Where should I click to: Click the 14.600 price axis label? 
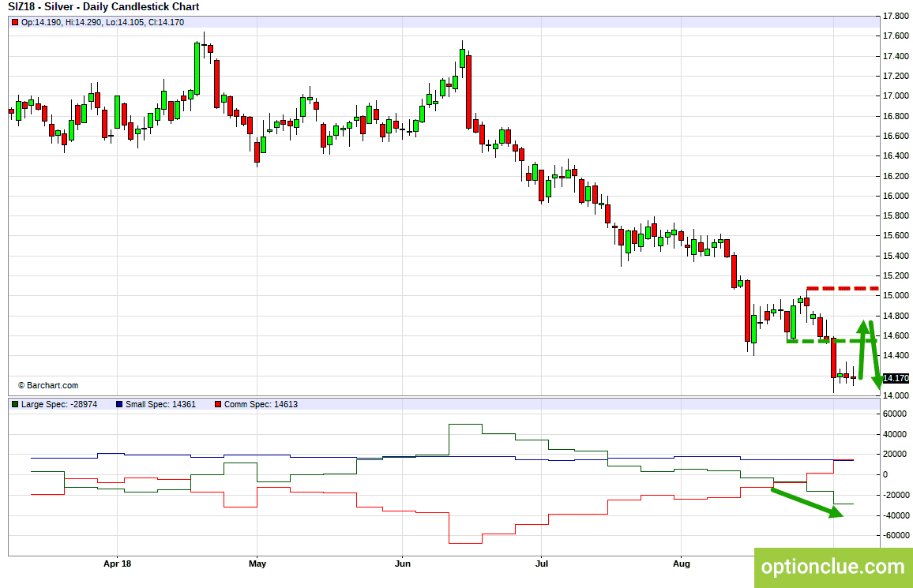point(896,335)
